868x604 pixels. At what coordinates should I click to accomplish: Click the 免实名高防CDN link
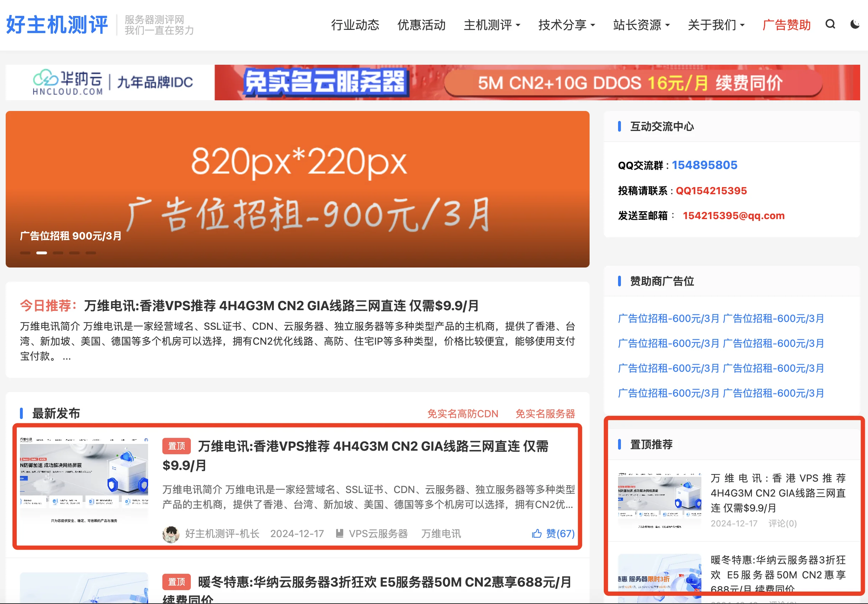(x=463, y=414)
